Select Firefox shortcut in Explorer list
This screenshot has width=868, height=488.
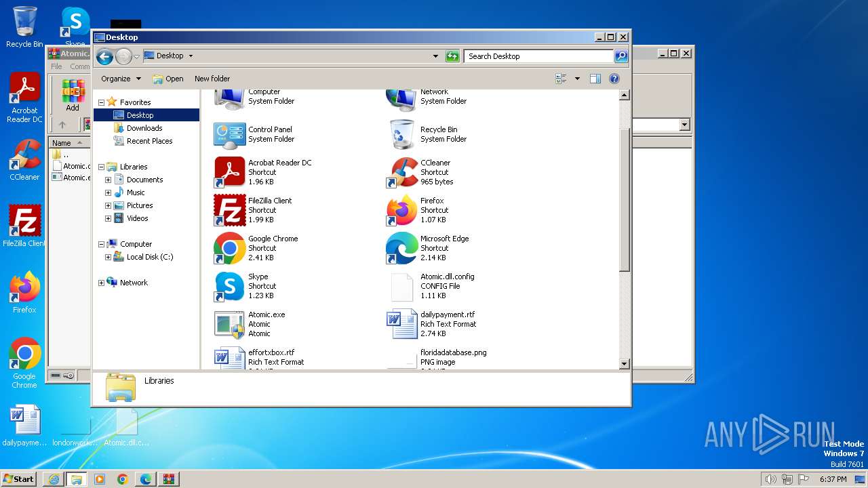[416, 210]
